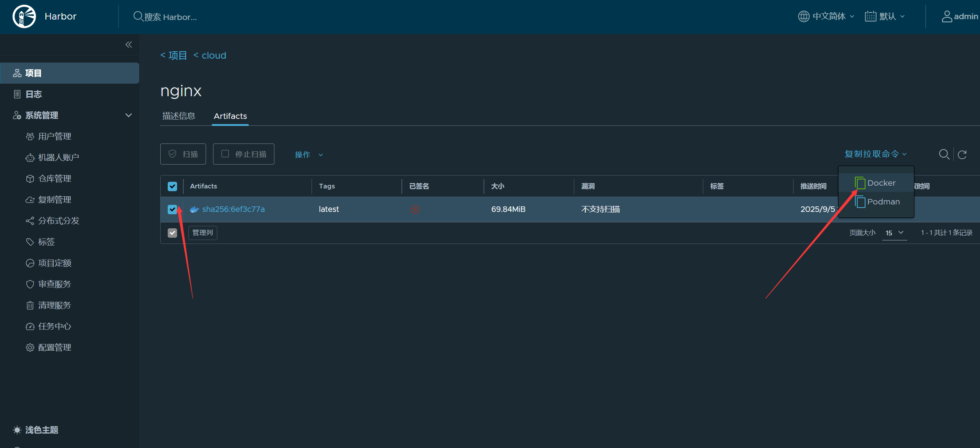Click the 不支持扫描 vulnerability cell

(600, 209)
